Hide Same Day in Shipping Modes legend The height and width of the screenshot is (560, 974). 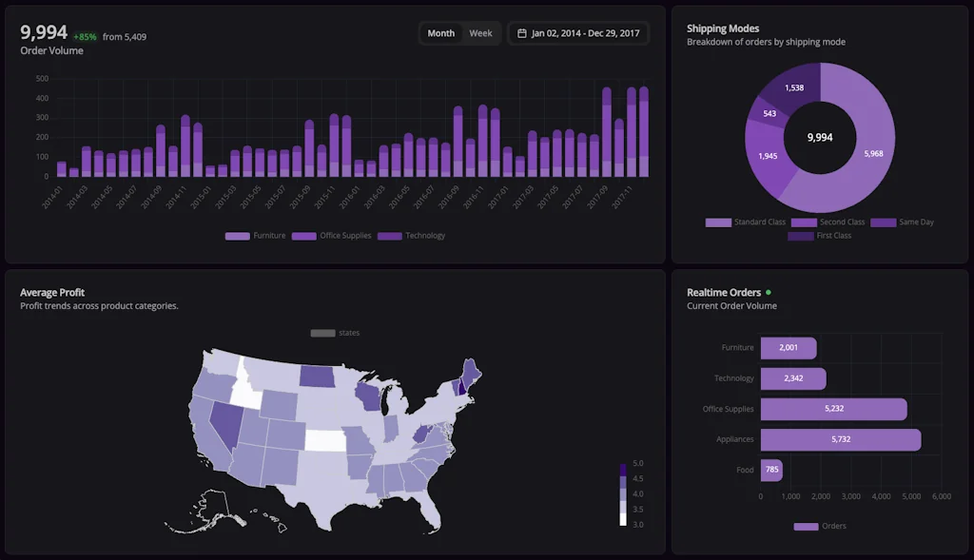[883, 222]
